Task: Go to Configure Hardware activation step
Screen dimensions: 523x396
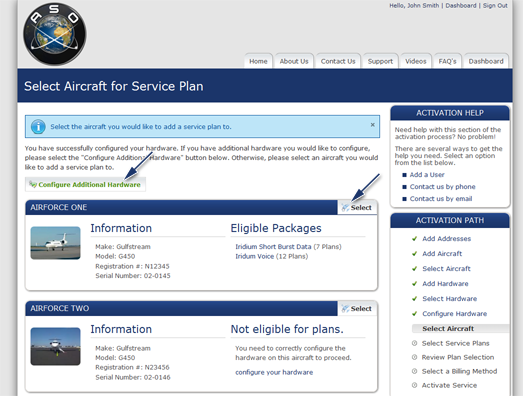Action: (455, 314)
